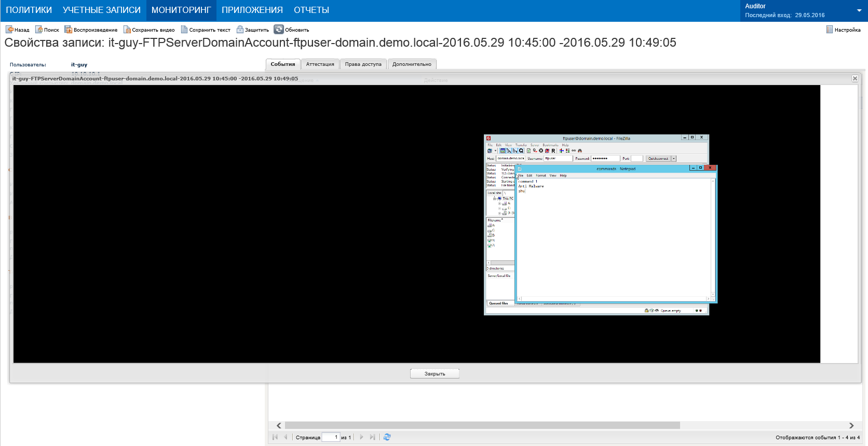Click the pagination refresh icon

click(x=387, y=437)
